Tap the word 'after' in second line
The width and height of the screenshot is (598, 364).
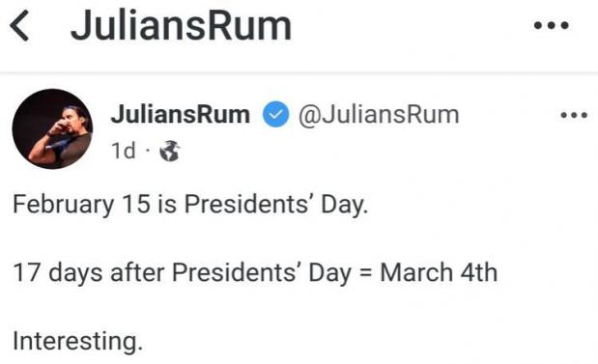tap(137, 273)
